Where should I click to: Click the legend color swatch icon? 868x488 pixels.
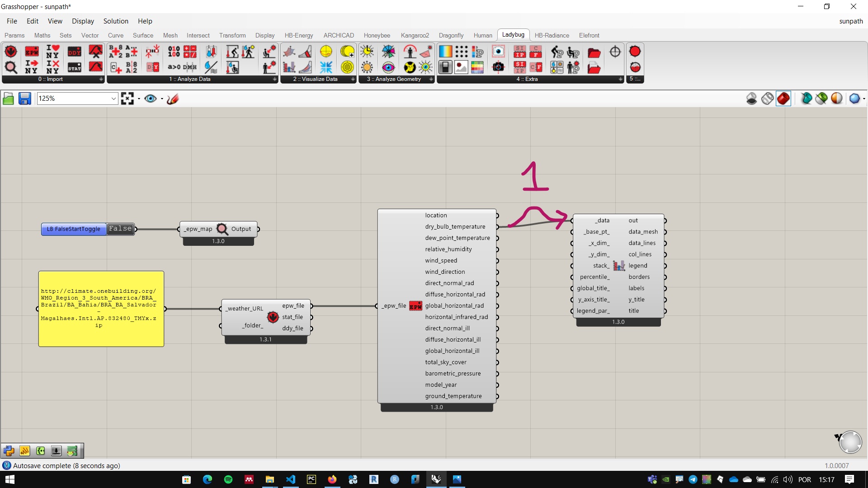tap(618, 265)
